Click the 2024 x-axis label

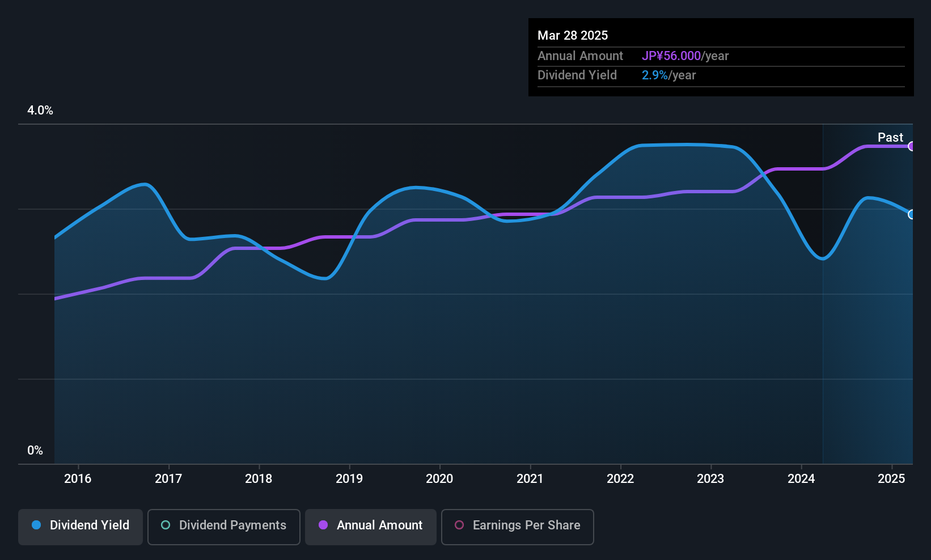801,478
